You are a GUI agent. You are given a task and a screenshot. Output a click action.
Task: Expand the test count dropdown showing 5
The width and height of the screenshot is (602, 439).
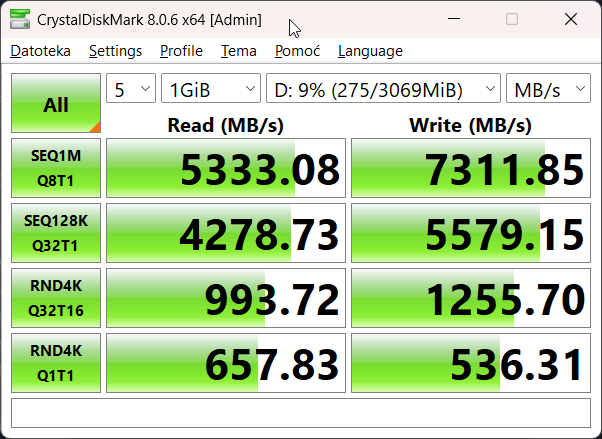pyautogui.click(x=131, y=88)
